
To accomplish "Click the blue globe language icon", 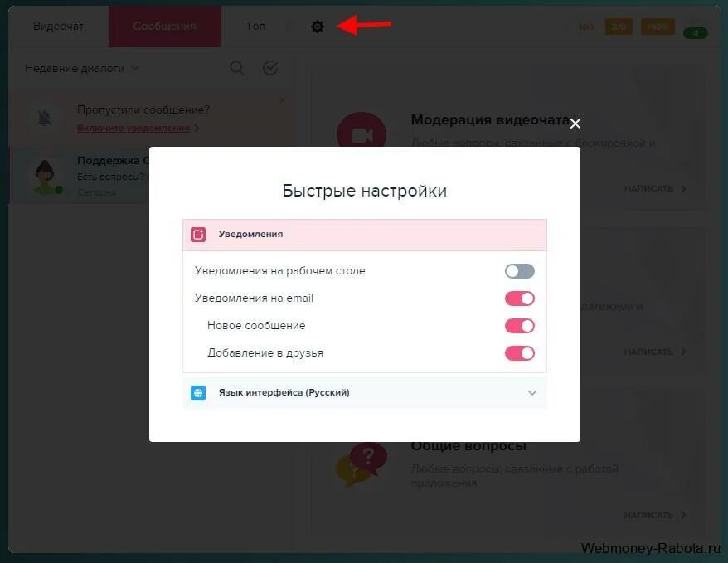I will pyautogui.click(x=198, y=393).
